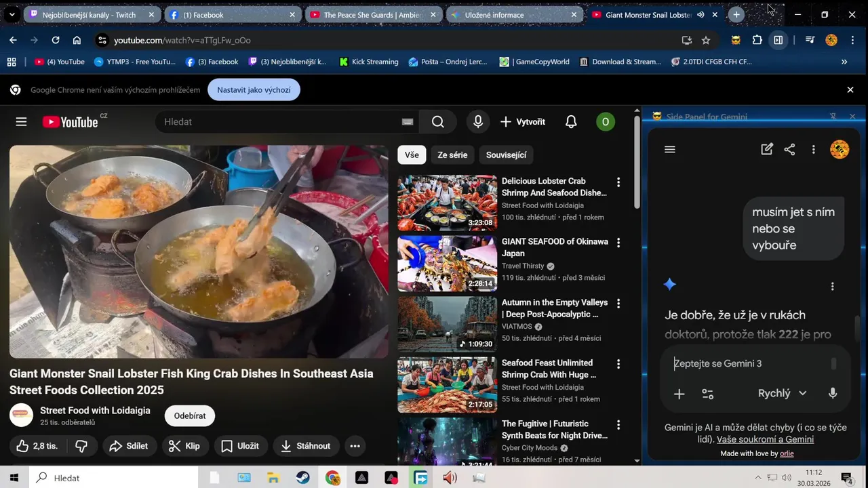Viewport: 868px width, 488px height.
Task: Select the Vše filter chip
Action: [x=412, y=155]
